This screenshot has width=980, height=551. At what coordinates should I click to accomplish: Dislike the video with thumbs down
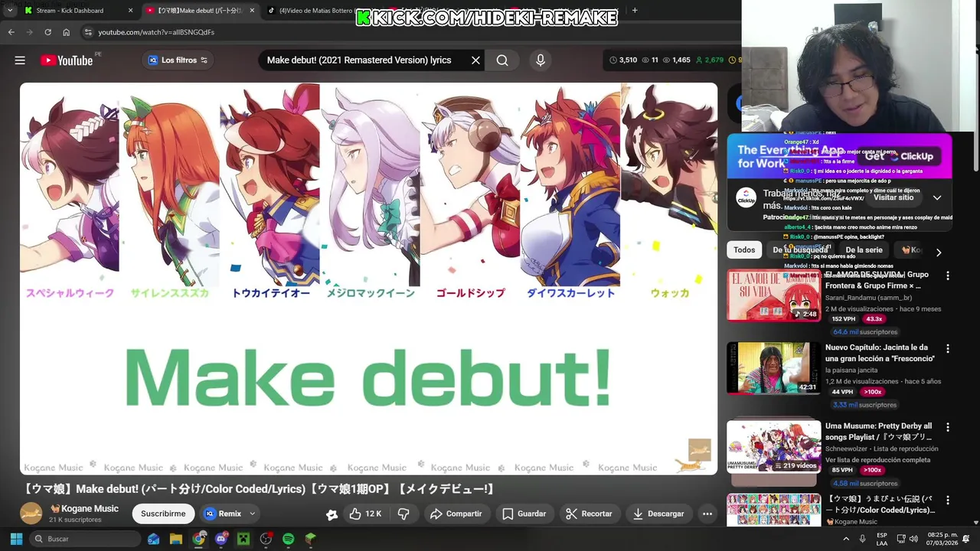point(403,514)
